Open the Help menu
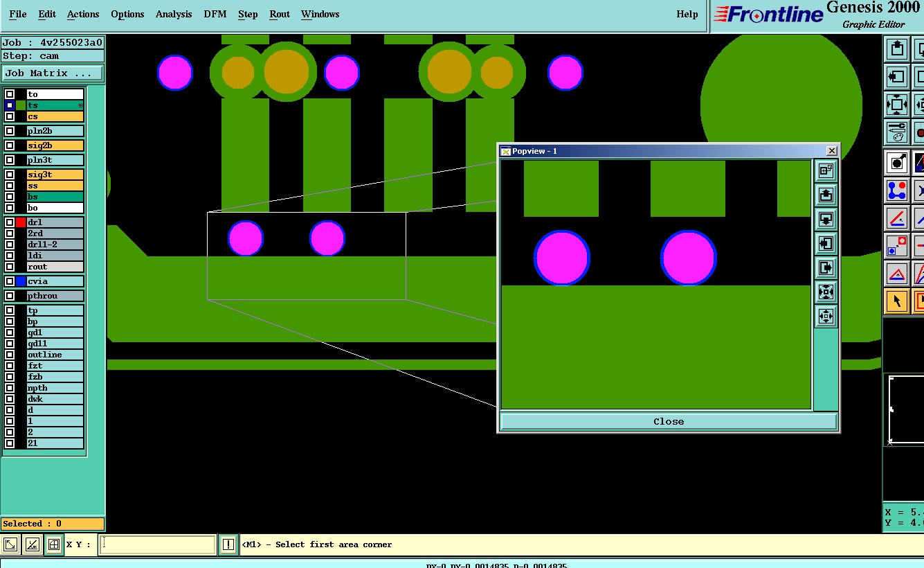Screen dimensions: 924x568 [x=687, y=14]
